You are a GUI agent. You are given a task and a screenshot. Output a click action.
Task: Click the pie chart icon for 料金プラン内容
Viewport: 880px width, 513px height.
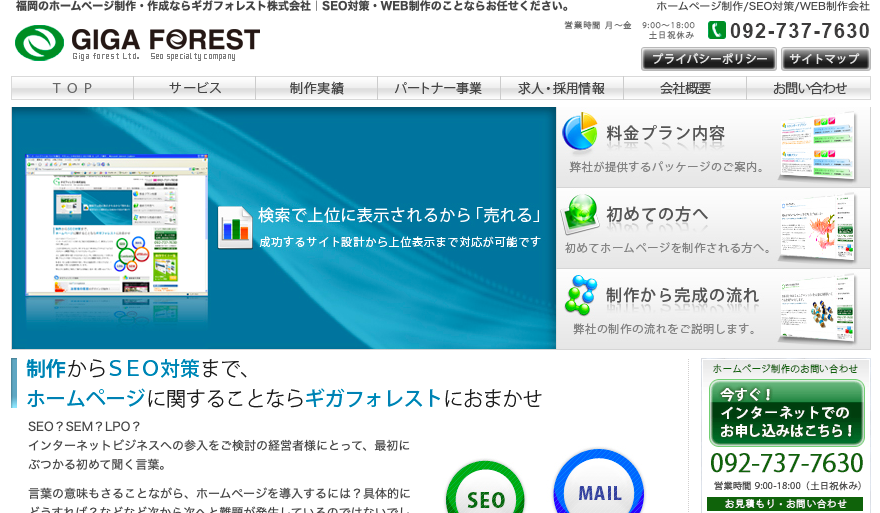point(580,131)
